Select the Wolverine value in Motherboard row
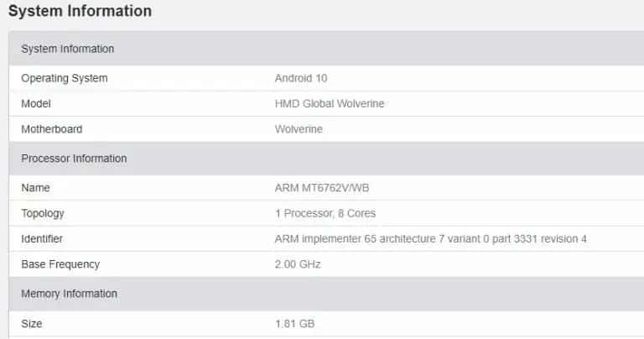This screenshot has width=644, height=339. tap(299, 129)
